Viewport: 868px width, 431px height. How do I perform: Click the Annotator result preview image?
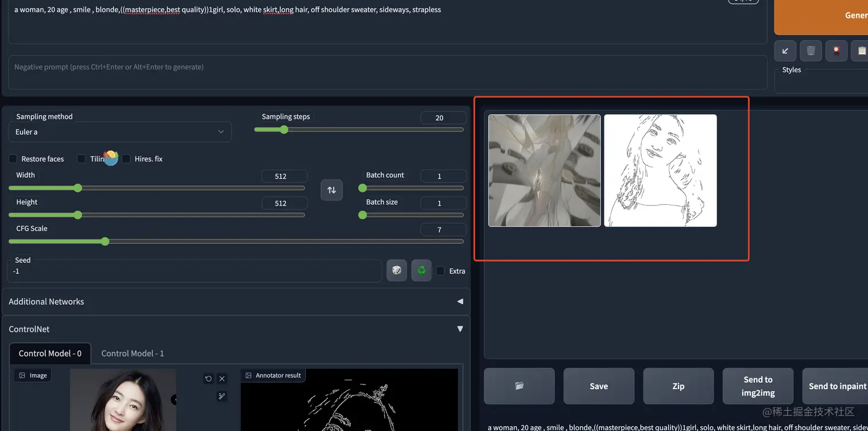click(349, 400)
